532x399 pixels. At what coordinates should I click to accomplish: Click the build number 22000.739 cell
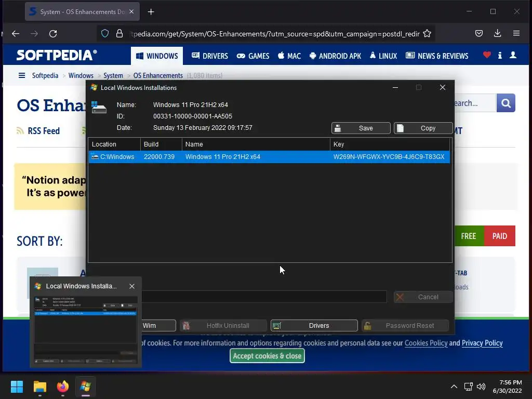point(159,157)
